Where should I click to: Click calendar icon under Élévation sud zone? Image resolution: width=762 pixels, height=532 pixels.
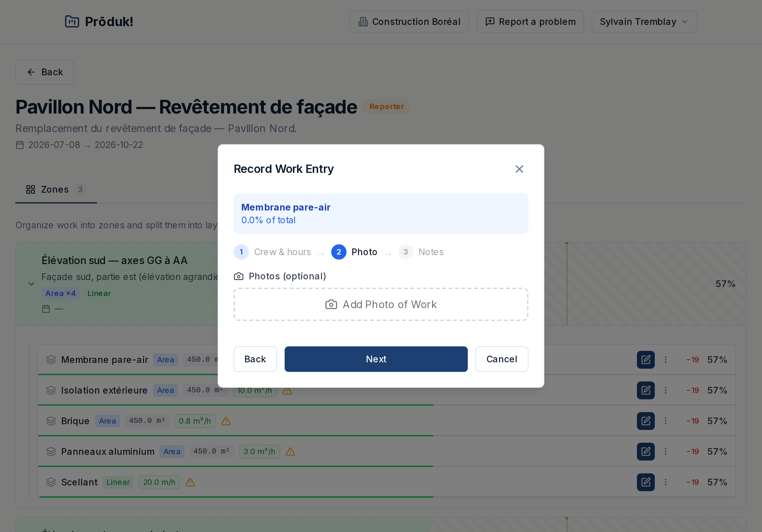(x=46, y=309)
